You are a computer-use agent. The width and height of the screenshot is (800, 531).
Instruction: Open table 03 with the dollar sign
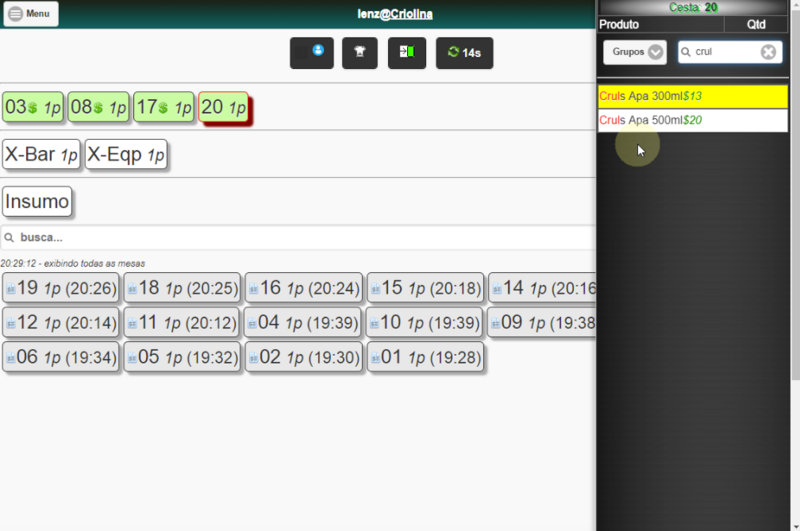(33, 107)
